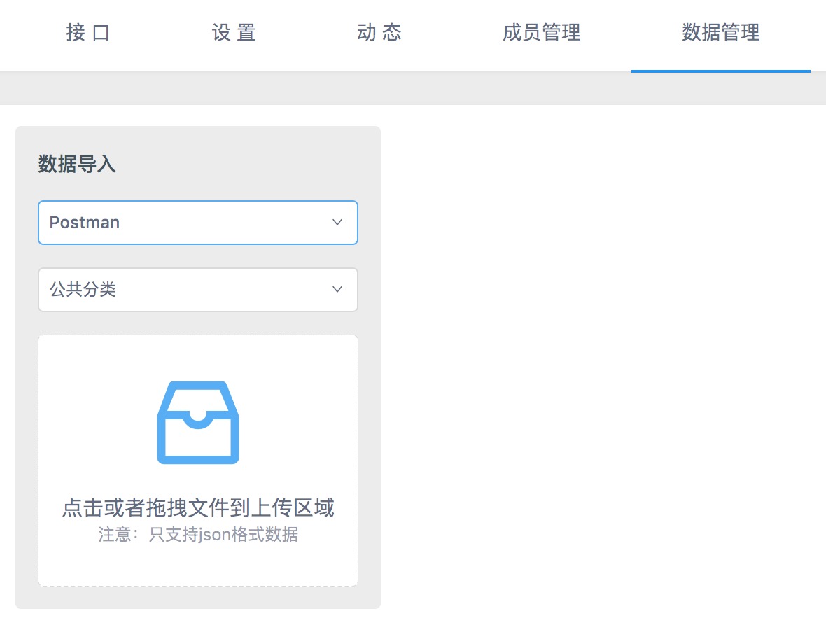Go to the 动态 tab

379,33
